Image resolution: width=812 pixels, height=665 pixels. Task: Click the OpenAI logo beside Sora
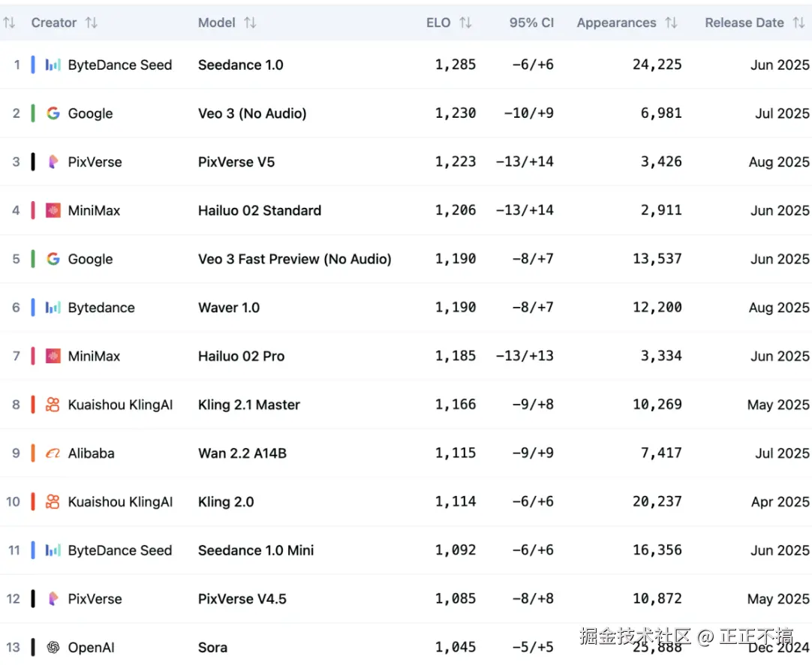tap(53, 647)
